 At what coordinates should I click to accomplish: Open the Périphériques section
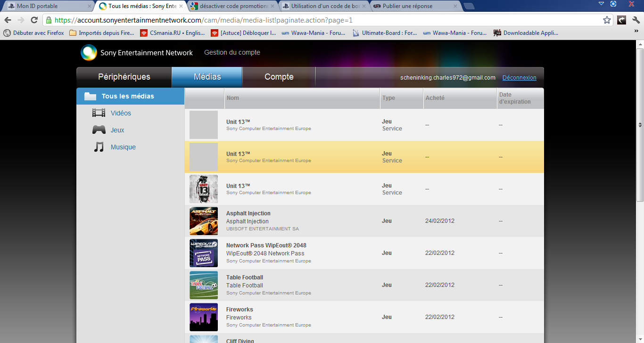coord(124,77)
